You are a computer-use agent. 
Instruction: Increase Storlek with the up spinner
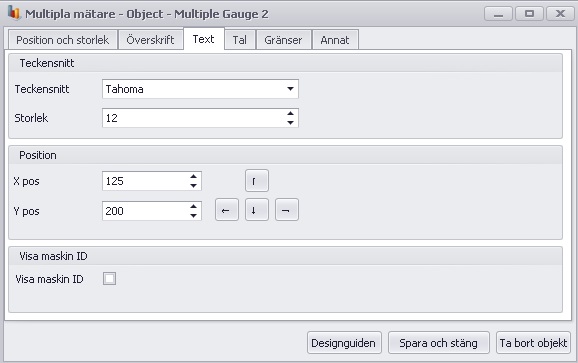tap(290, 114)
